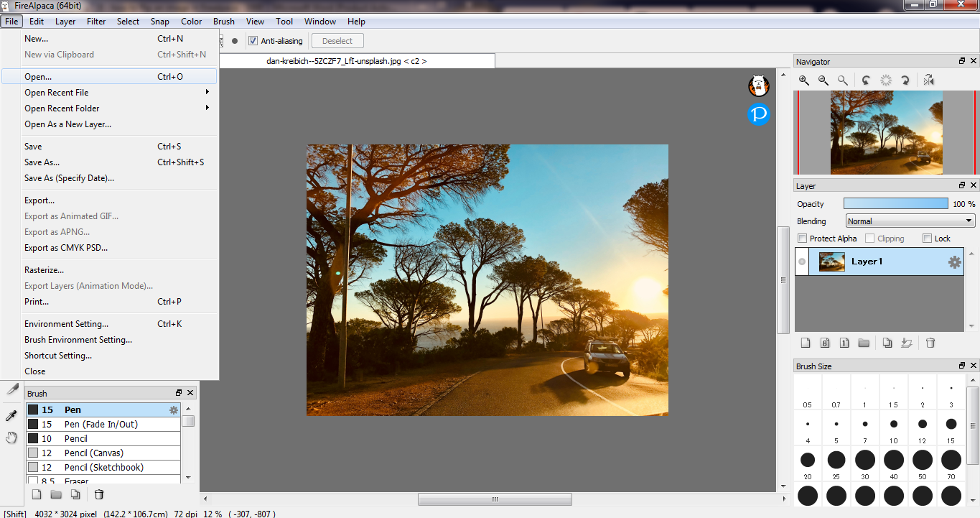Zoom in using the Navigator magnifier plus icon
The image size is (980, 518).
804,80
